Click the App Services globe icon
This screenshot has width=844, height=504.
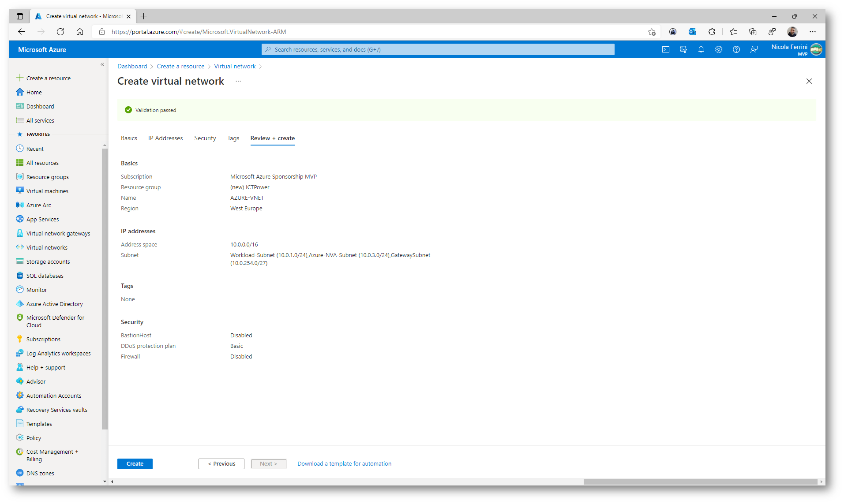coord(19,219)
